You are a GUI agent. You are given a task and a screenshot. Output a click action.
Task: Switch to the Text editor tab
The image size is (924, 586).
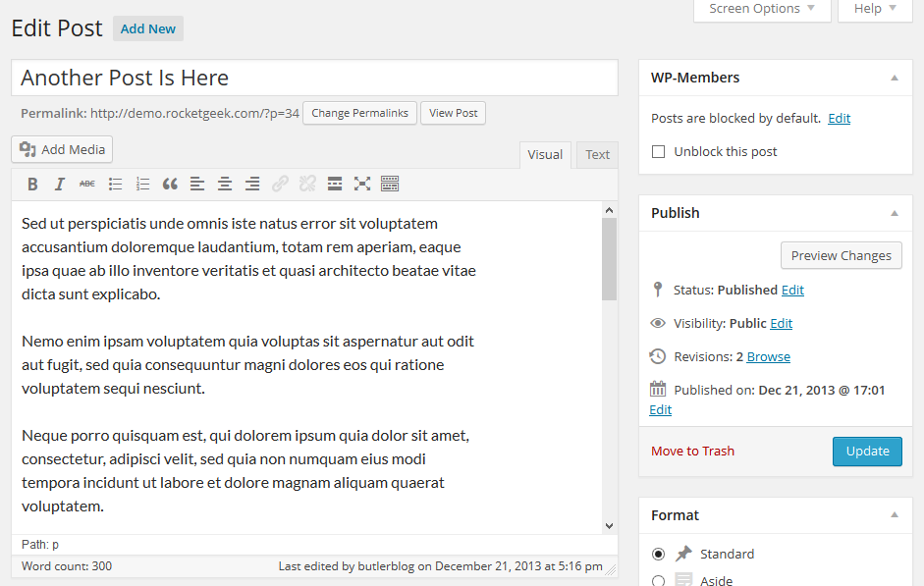coord(597,155)
